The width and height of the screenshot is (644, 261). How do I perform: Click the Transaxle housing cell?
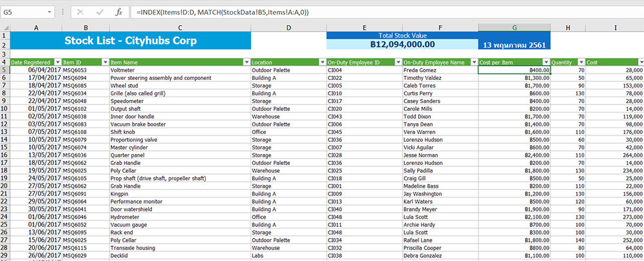coord(180,248)
